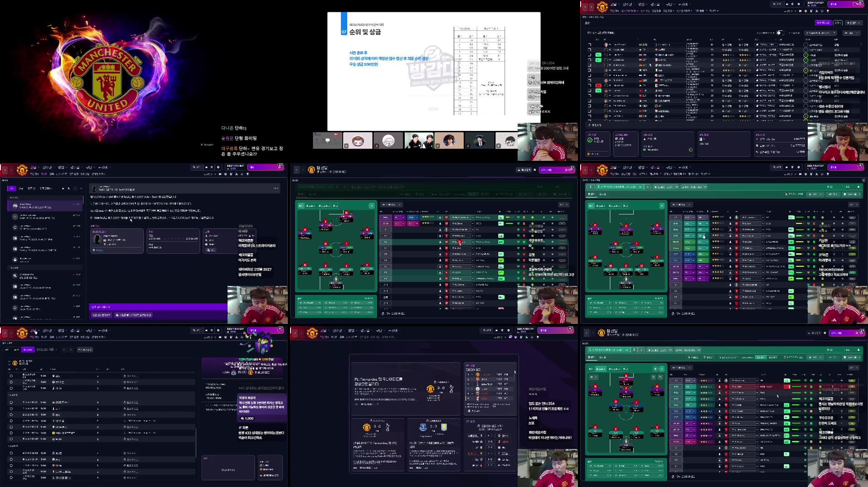Screen dimensions: 868x487
Task: Open the dropdown at the far right of the recruitment header
Action: point(854,23)
